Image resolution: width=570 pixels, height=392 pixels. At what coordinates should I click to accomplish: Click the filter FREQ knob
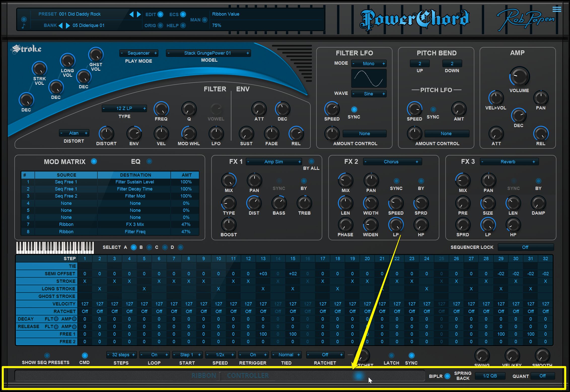(x=161, y=109)
